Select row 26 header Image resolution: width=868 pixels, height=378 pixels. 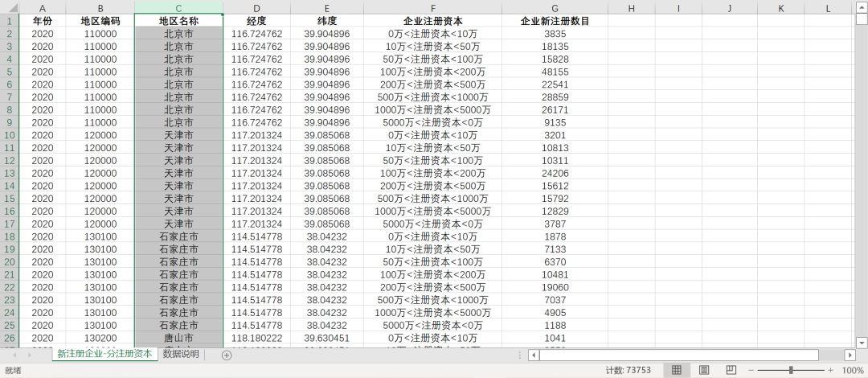(x=10, y=338)
